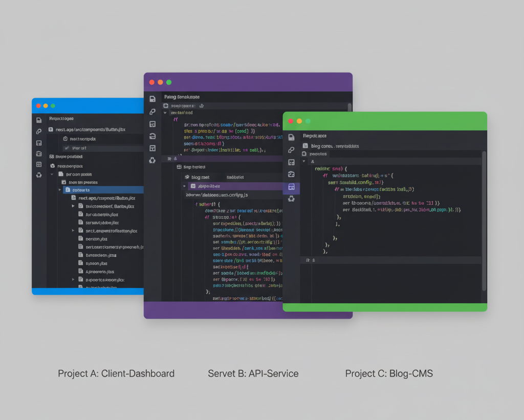
Task: Select the 'Project C: Blog-CMS' caption
Action: click(389, 373)
